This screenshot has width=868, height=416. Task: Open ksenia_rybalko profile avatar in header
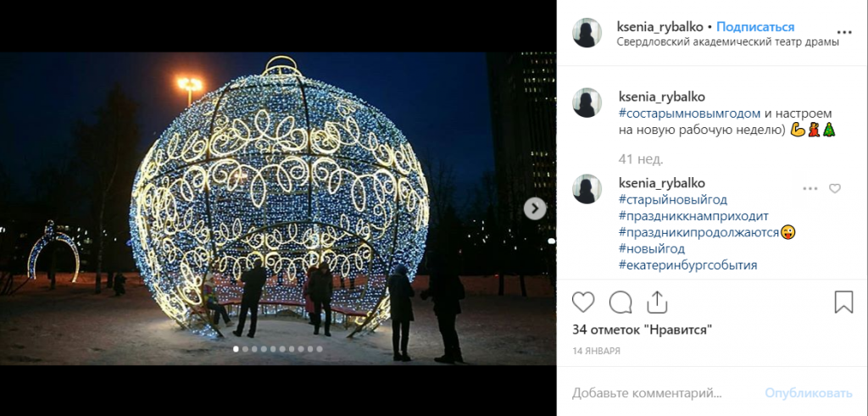[587, 33]
